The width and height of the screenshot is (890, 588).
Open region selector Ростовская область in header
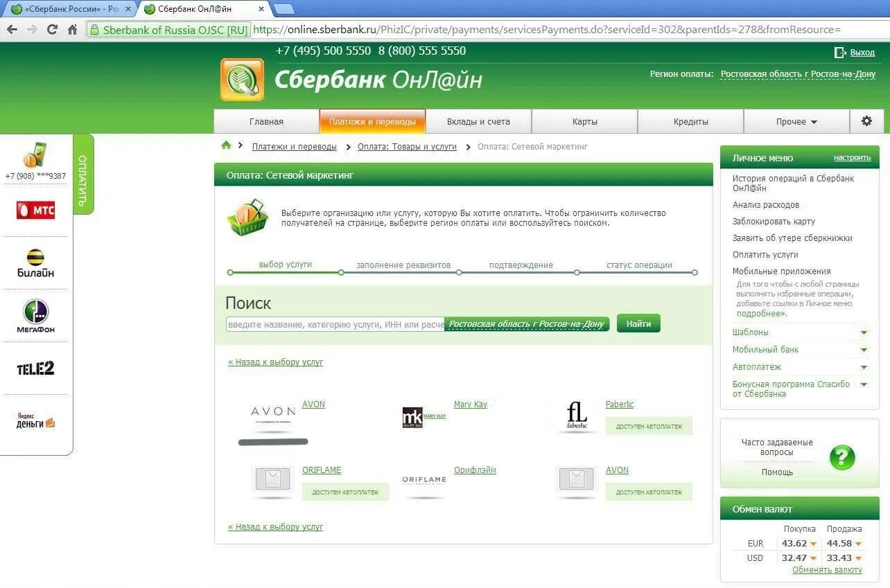[798, 74]
